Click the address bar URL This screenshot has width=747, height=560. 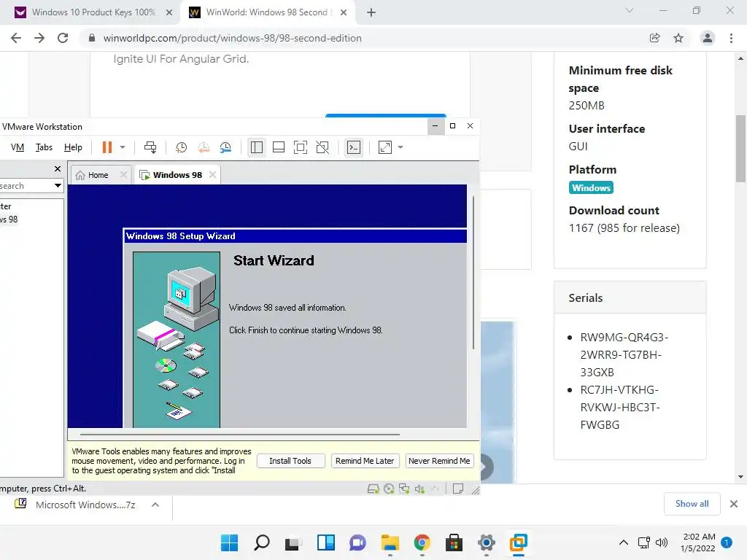click(232, 38)
